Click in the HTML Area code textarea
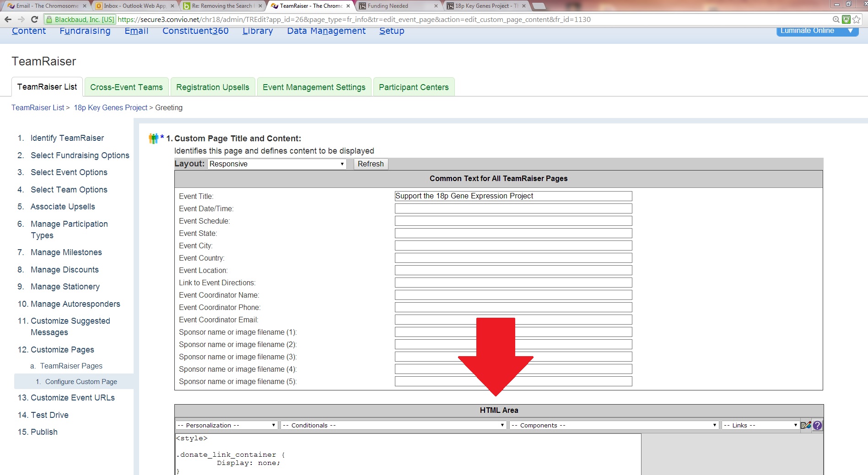Screen dimensions: 868x475 pyautogui.click(x=408, y=454)
